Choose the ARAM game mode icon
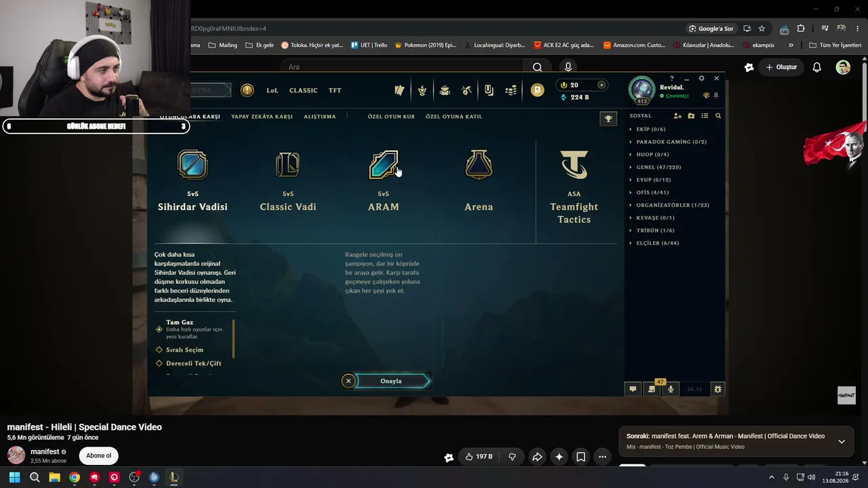 383,165
